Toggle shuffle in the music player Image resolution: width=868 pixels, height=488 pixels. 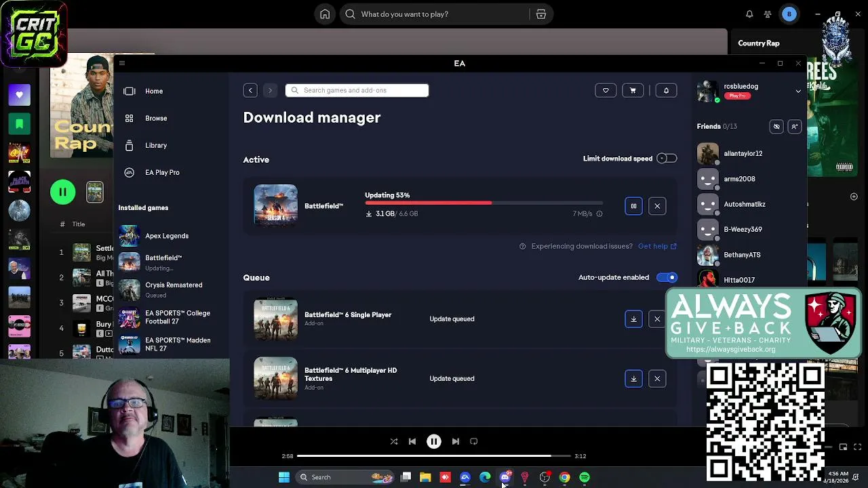click(394, 441)
